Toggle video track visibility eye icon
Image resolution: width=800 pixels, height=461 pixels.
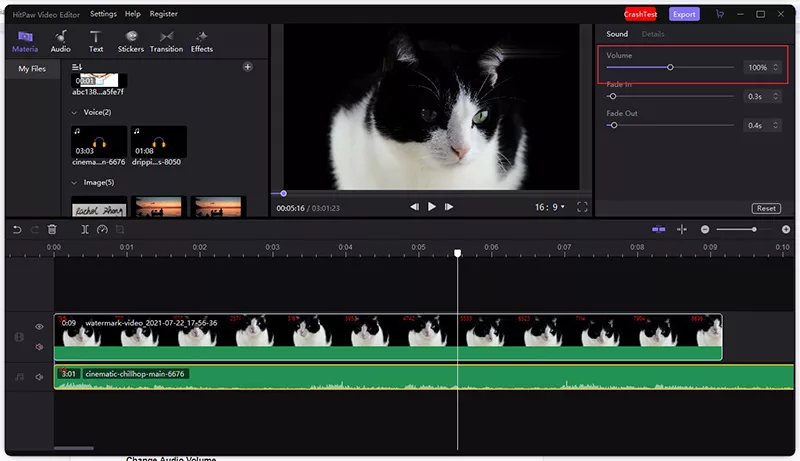(40, 327)
